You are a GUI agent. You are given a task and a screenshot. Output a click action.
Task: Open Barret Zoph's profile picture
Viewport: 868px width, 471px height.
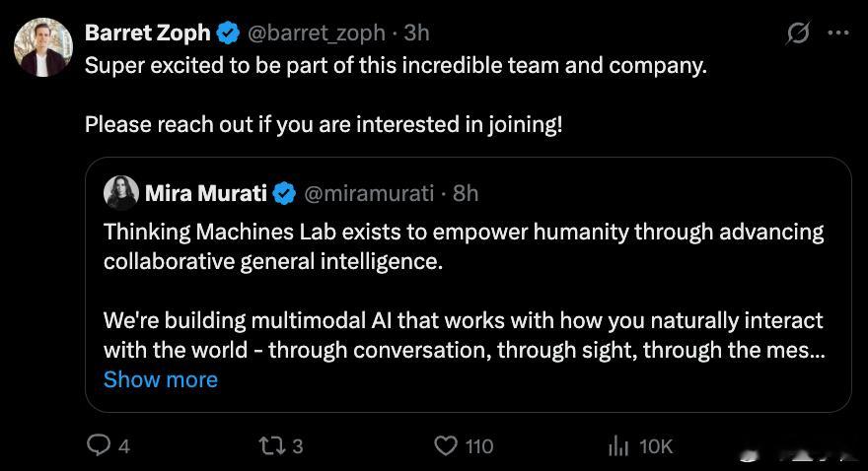[43, 47]
